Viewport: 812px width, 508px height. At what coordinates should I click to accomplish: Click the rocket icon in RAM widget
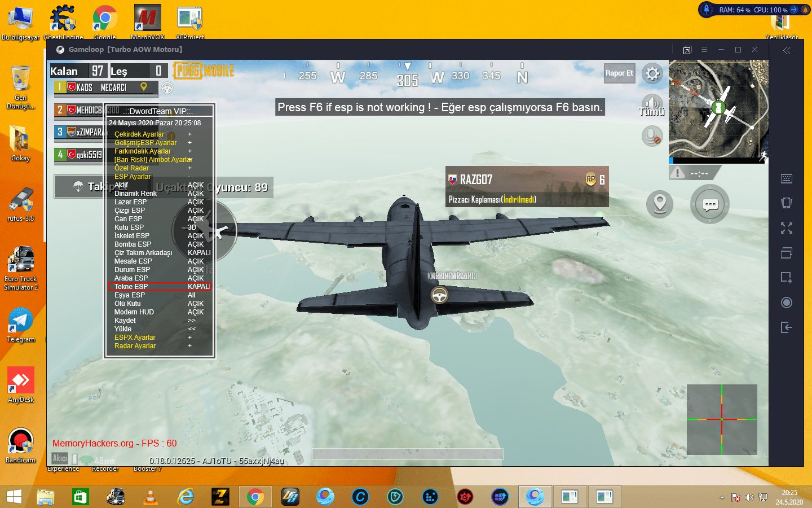coord(707,10)
